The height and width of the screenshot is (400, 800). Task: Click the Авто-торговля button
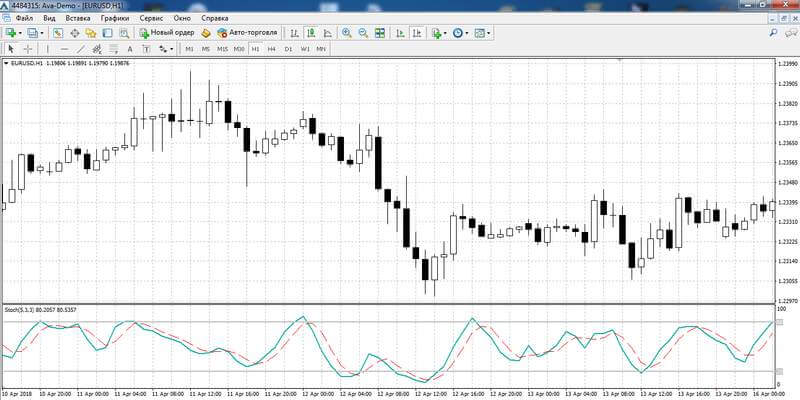[x=247, y=33]
